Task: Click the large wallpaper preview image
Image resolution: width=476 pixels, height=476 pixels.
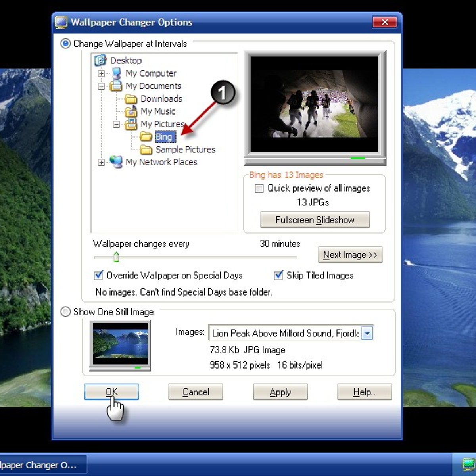Action: coord(314,104)
